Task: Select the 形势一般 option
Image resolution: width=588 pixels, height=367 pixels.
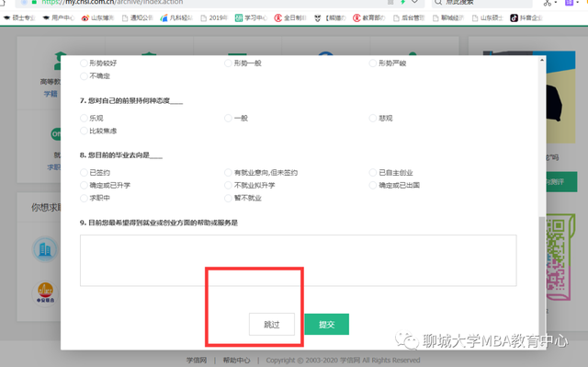Action: pos(243,63)
